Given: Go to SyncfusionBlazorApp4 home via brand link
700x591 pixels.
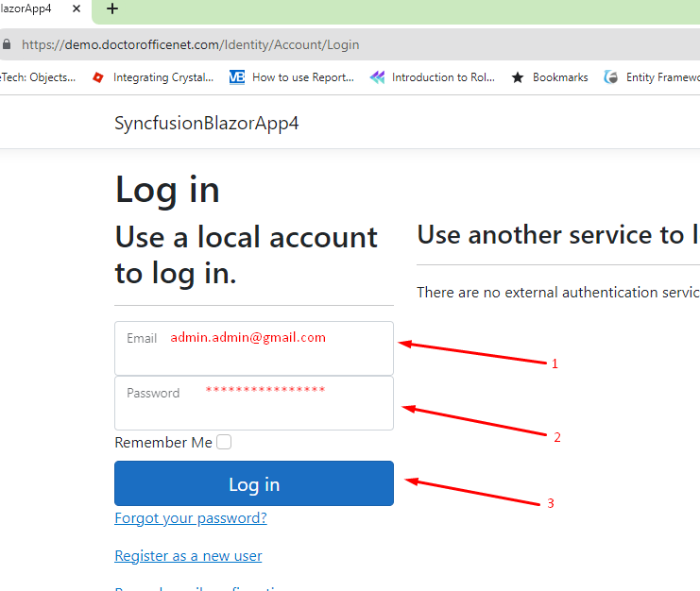Looking at the screenshot, I should pos(206,124).
